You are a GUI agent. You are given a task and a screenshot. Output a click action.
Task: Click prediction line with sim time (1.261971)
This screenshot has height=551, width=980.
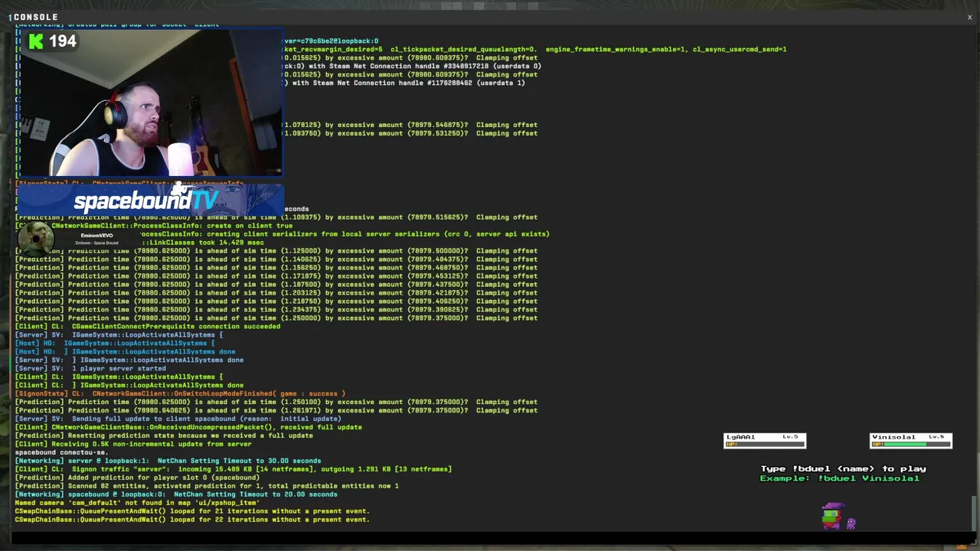pos(276,411)
